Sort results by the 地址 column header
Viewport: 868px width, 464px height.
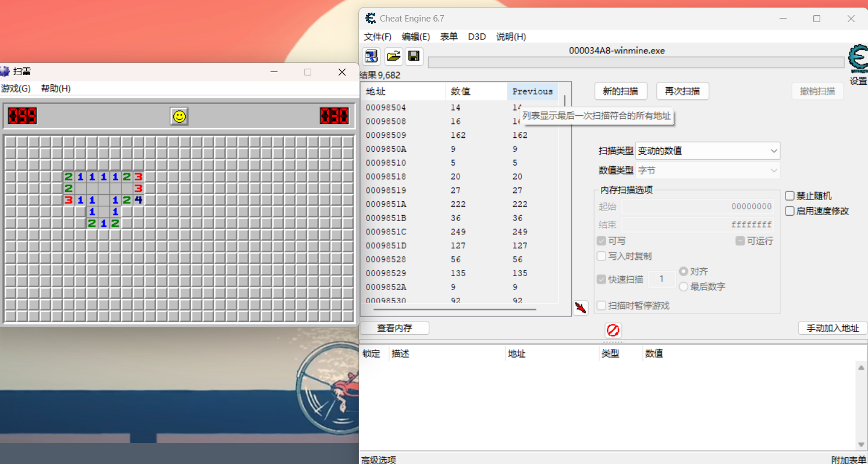(x=404, y=91)
